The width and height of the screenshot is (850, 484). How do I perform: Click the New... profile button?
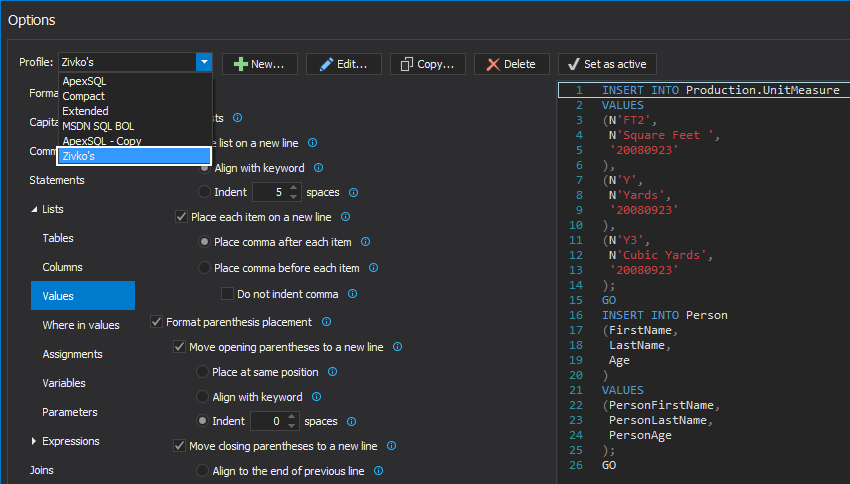pyautogui.click(x=259, y=64)
